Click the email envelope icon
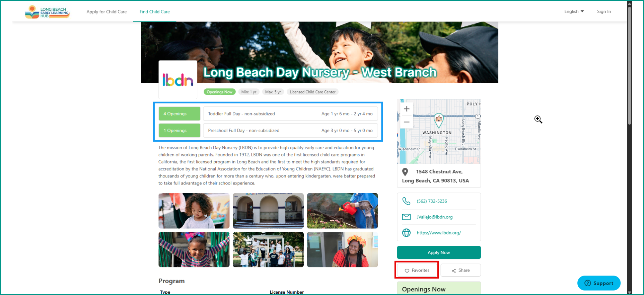This screenshot has height=295, width=644. [x=406, y=217]
